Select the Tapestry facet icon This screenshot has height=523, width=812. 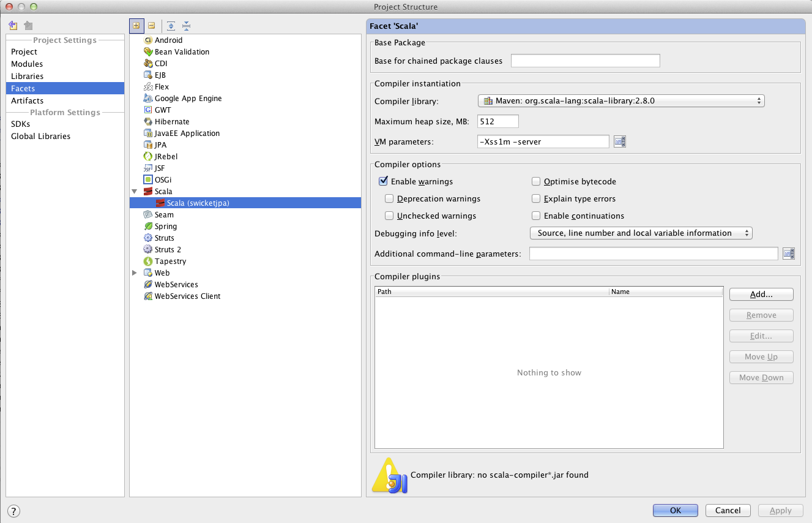(148, 261)
